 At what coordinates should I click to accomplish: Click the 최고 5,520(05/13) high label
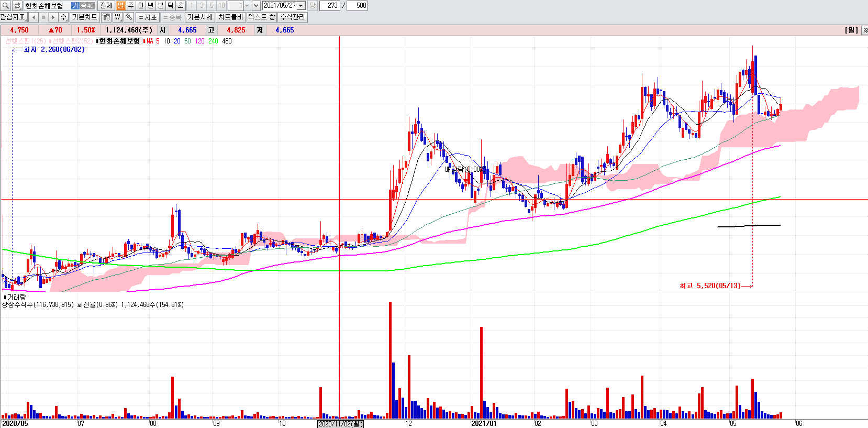(x=710, y=286)
